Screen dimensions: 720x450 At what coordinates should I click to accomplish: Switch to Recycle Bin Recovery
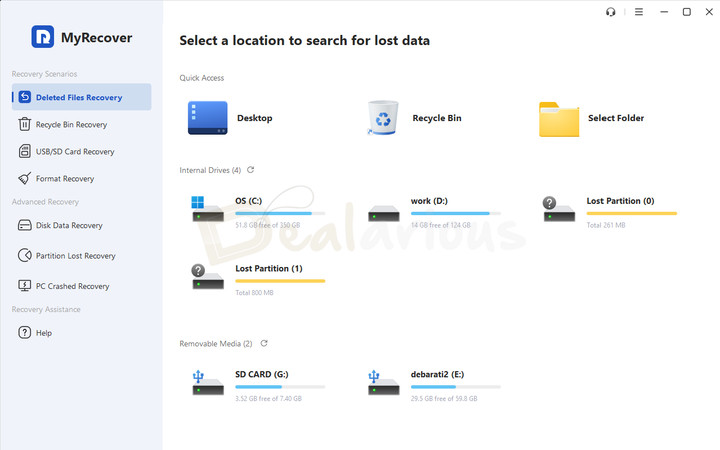click(71, 124)
